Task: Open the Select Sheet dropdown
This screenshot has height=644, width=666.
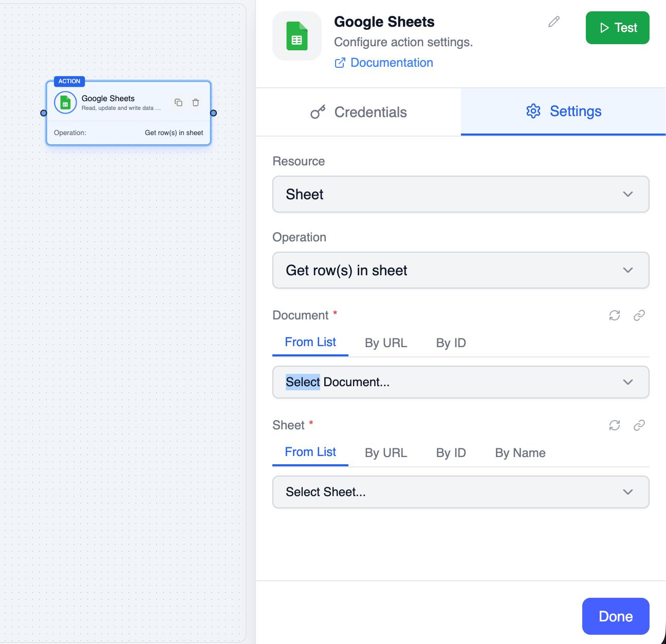Action: click(461, 492)
